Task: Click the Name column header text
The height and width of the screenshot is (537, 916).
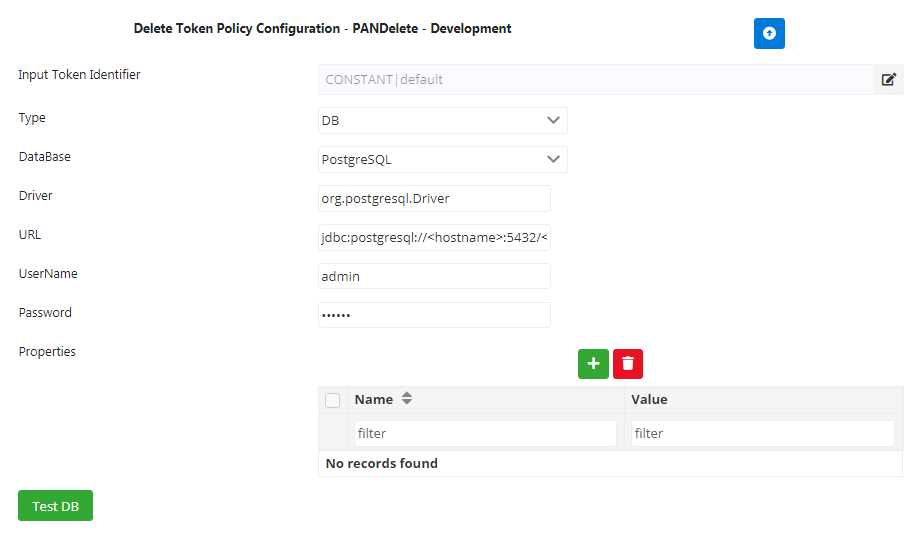Action: click(x=374, y=399)
